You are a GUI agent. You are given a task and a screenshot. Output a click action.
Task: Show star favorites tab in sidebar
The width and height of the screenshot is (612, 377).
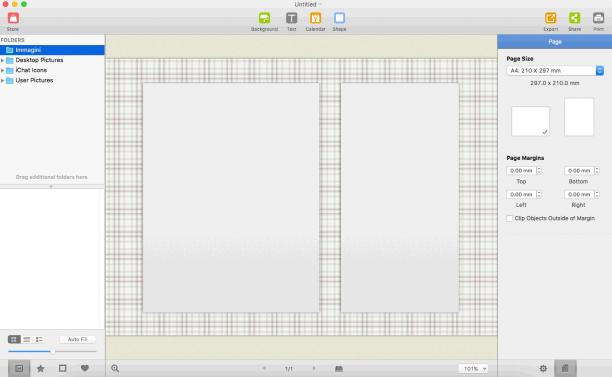click(41, 368)
